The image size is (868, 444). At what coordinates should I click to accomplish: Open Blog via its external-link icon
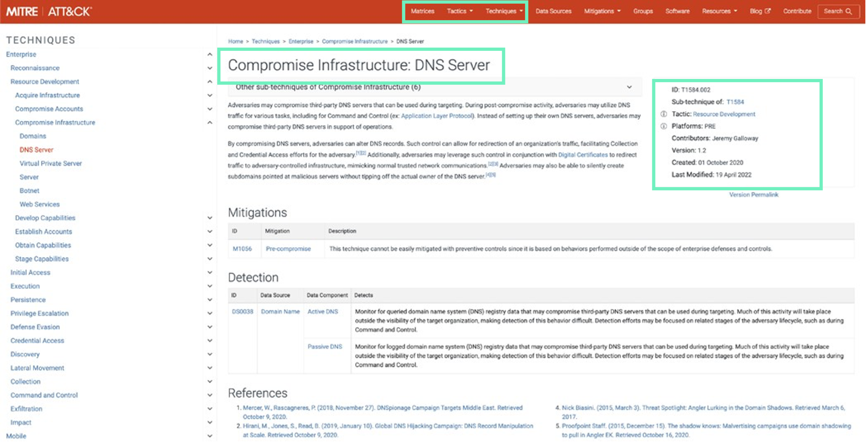(x=768, y=11)
